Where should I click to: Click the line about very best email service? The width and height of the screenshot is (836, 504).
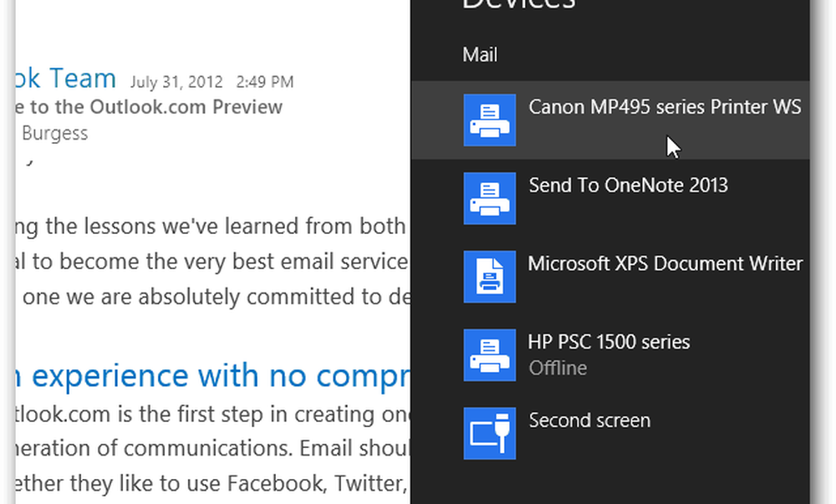coord(213,262)
